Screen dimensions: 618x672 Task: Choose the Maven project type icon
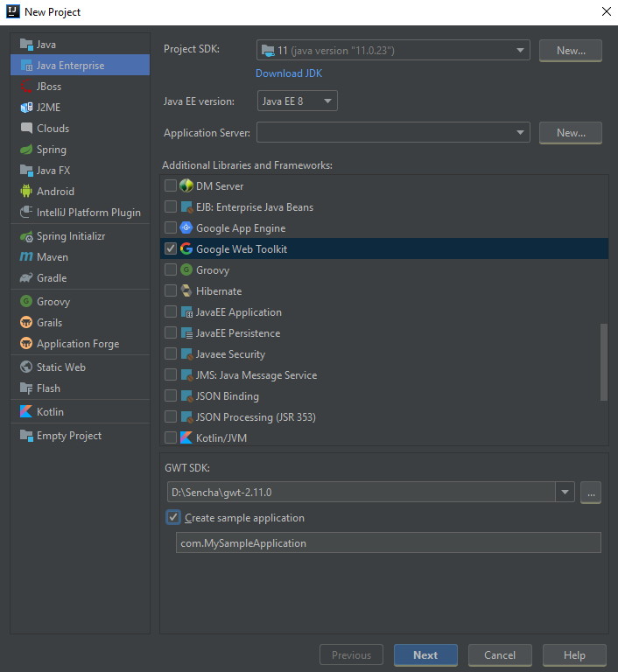click(x=26, y=256)
